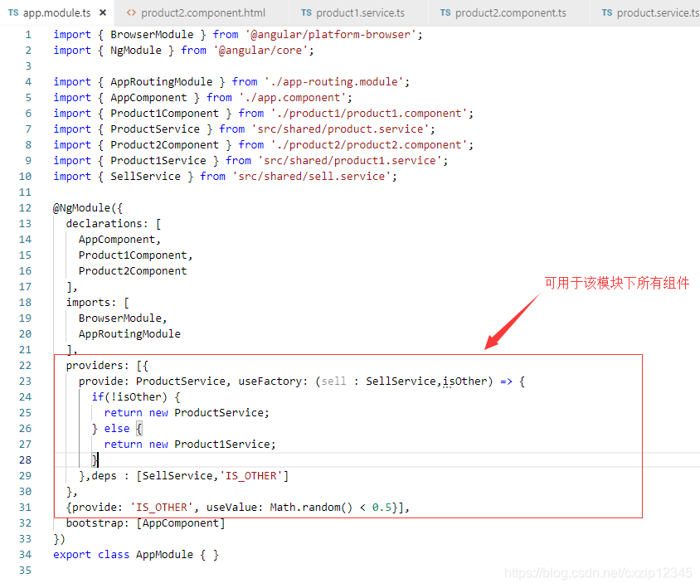Click the HTML icon on product2.component.html tab
Image resolution: width=700 pixels, height=588 pixels.
point(131,13)
